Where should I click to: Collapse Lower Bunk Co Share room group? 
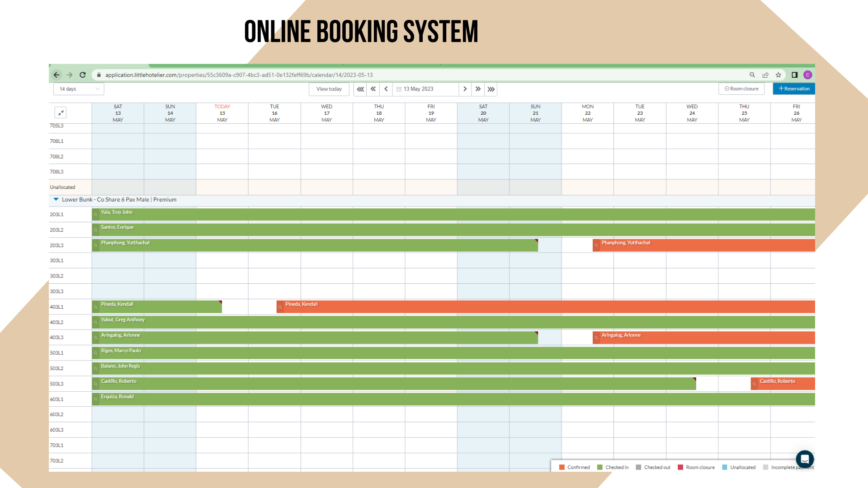pos(56,199)
